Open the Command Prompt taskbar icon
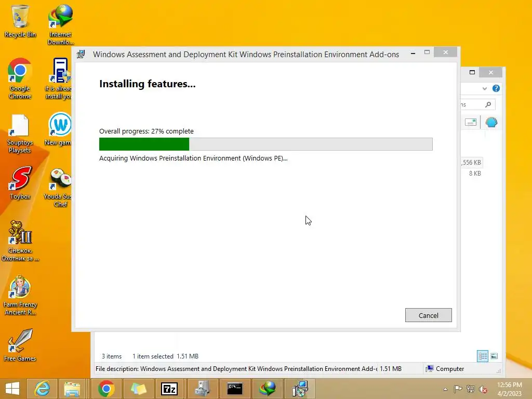The image size is (532, 399). pos(234,389)
